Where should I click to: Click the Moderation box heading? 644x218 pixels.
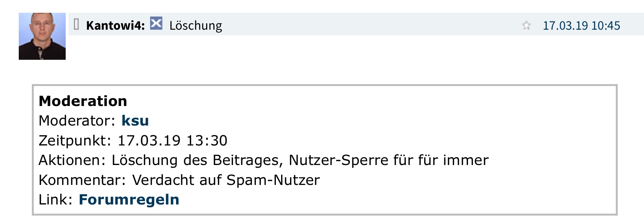tap(83, 101)
